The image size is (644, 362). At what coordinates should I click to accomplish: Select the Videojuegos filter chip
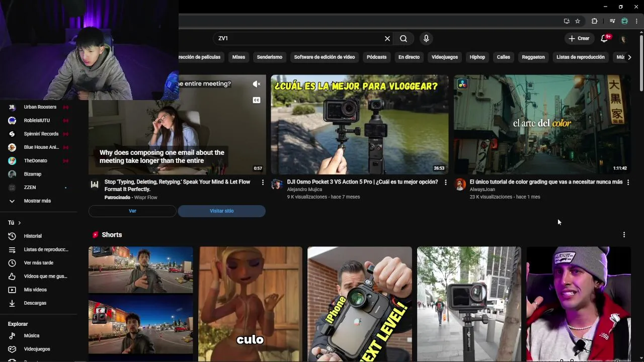pyautogui.click(x=445, y=57)
